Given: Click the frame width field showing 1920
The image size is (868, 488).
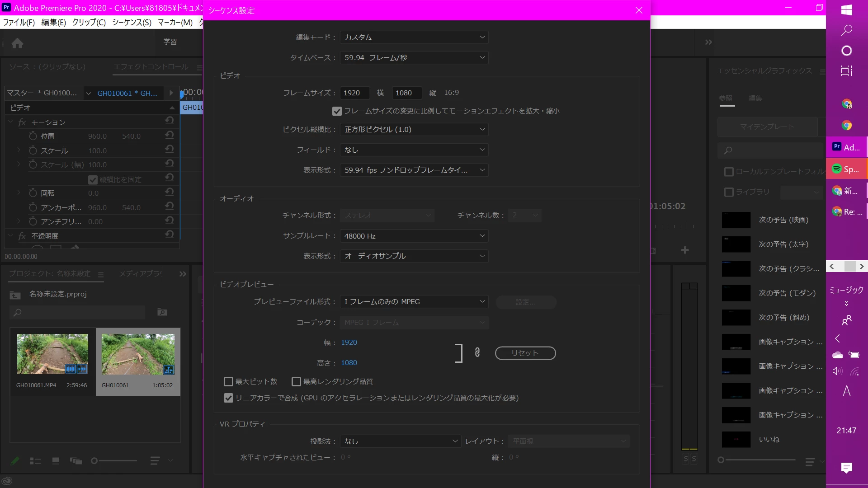Looking at the screenshot, I should 354,93.
